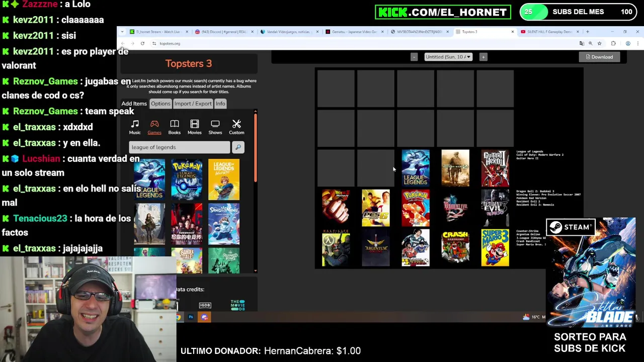
Task: Click the plus button beside chart title
Action: click(x=483, y=57)
